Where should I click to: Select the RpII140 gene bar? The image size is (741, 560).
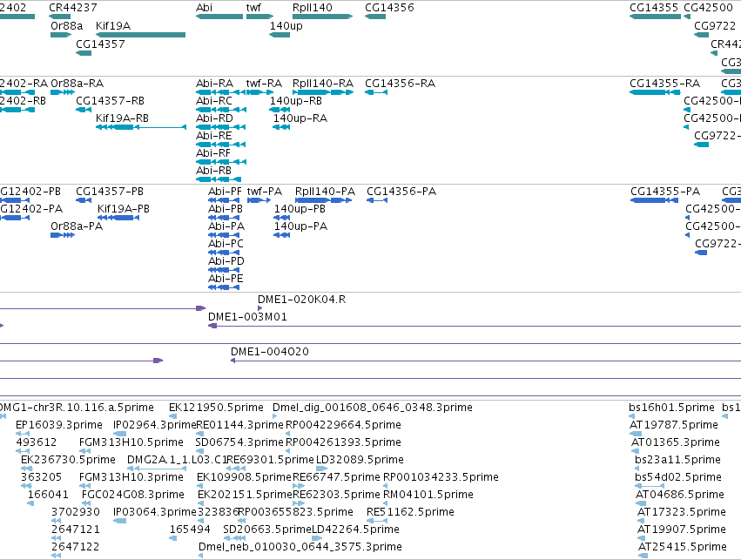coord(323,17)
